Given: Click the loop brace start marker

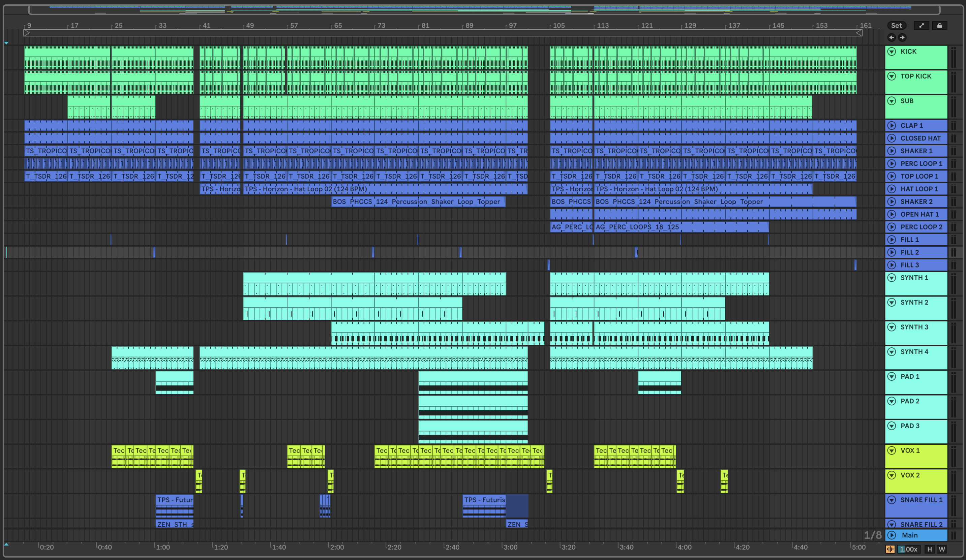Looking at the screenshot, I should click(26, 33).
